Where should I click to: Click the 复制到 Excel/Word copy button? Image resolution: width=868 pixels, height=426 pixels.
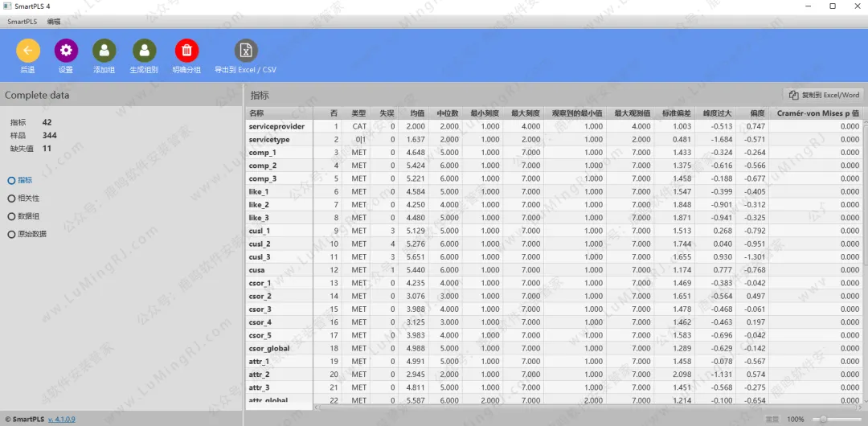(824, 95)
